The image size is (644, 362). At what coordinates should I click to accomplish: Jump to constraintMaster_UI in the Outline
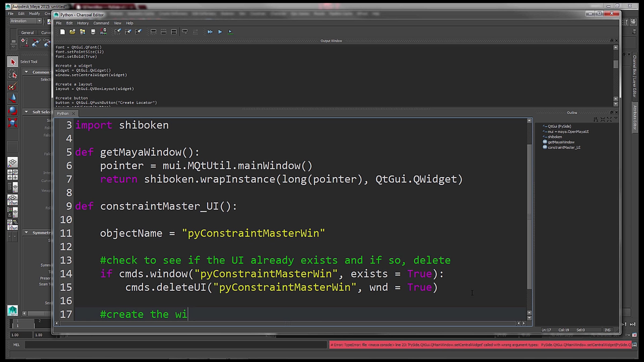click(x=564, y=147)
